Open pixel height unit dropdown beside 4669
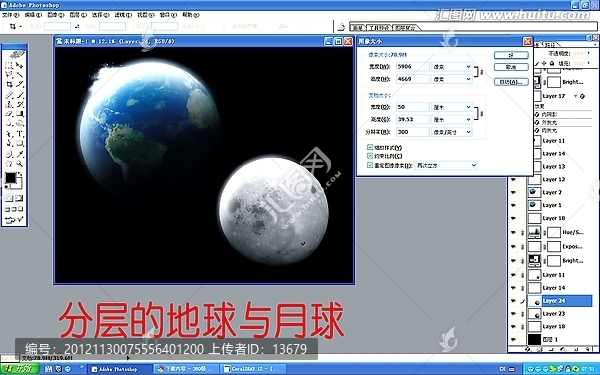Viewport: 600px width, 375px height. pyautogui.click(x=468, y=79)
